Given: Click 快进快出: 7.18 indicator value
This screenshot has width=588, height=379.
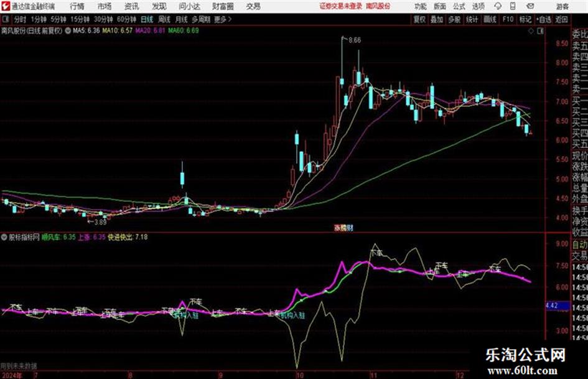Looking at the screenshot, I should [128, 237].
